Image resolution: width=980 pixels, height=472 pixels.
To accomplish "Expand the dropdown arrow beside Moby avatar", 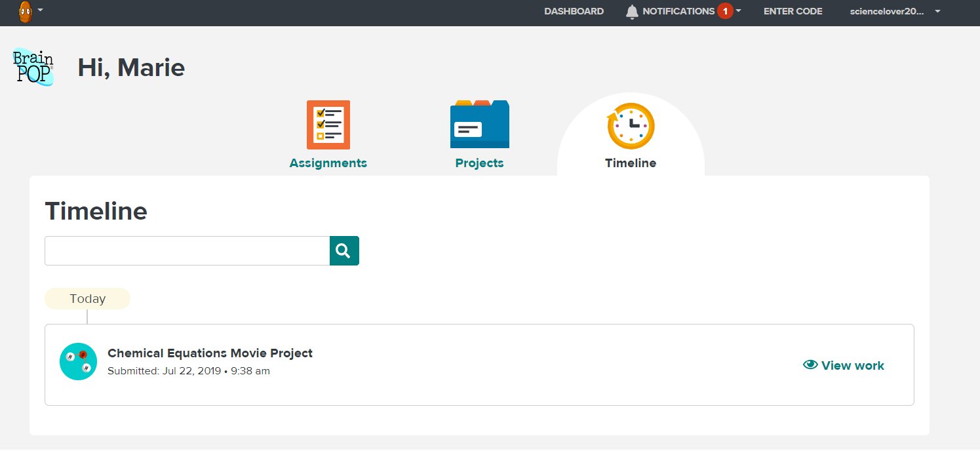I will (41, 10).
